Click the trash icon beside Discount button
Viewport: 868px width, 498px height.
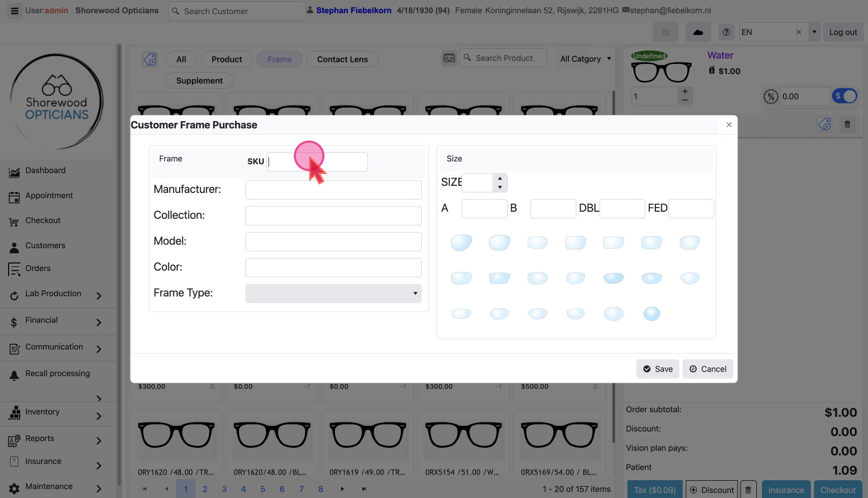(748, 490)
